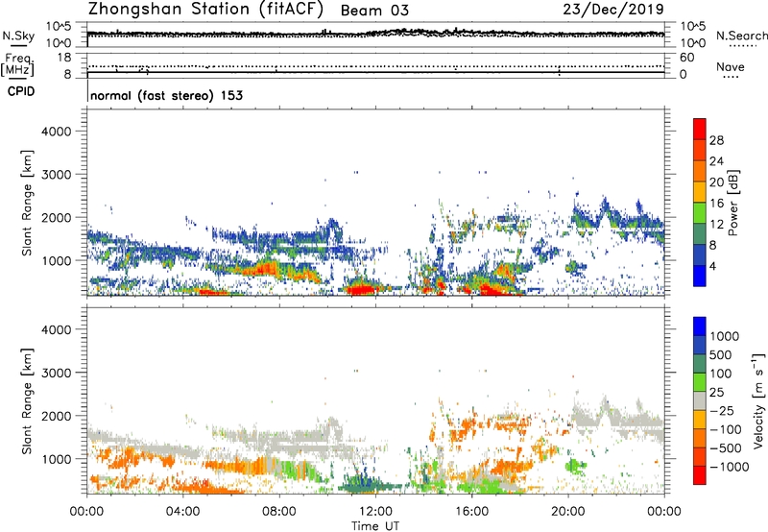Click the Power colorbar segment between 4 and 8
Viewport: 768px width, 532px height.
(x=700, y=255)
